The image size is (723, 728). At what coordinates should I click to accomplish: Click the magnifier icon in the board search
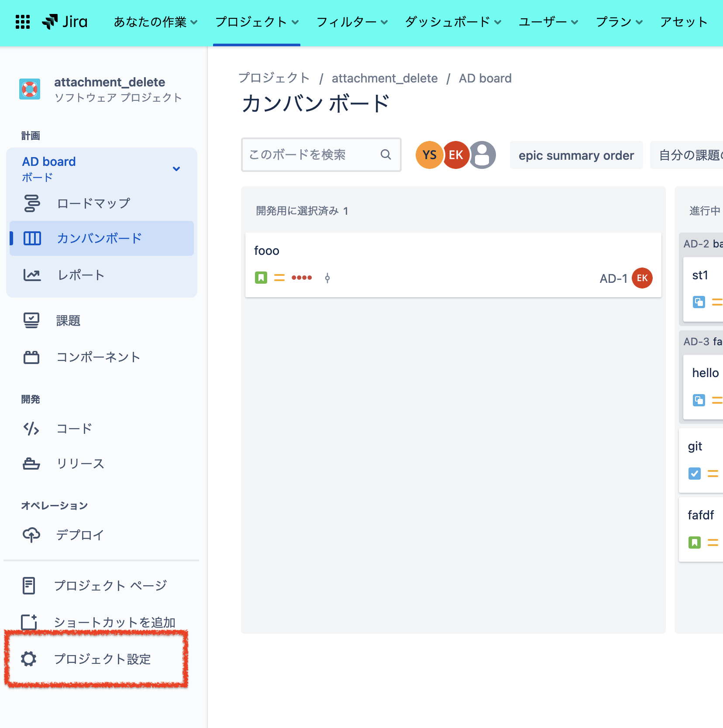coord(386,155)
